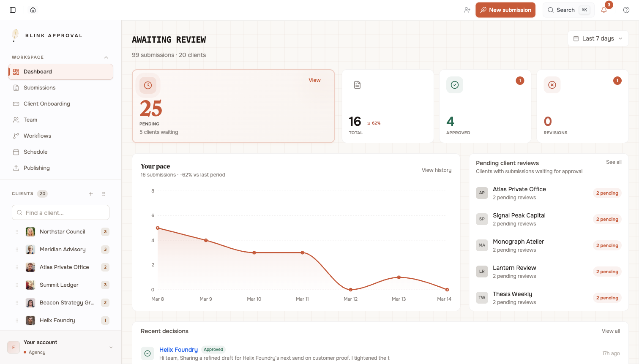Open the Last 7 days dropdown

click(598, 38)
